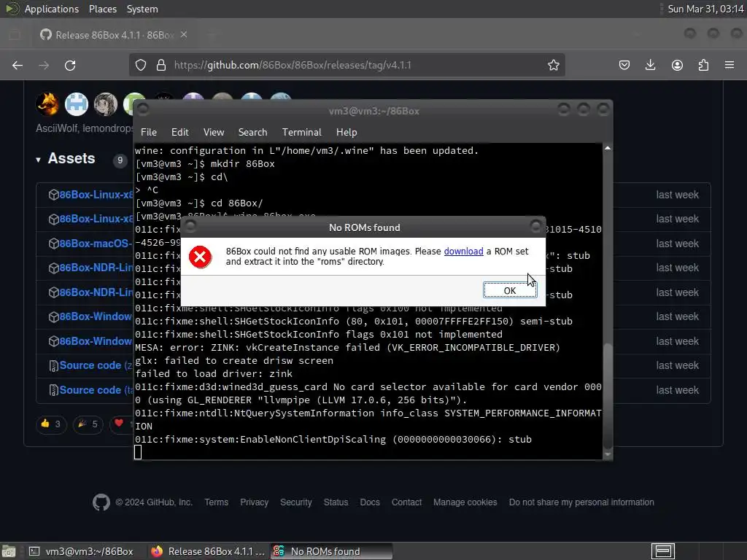Screen dimensions: 747x560
Task: Open the Applications menu in top panel
Action: [x=52, y=9]
